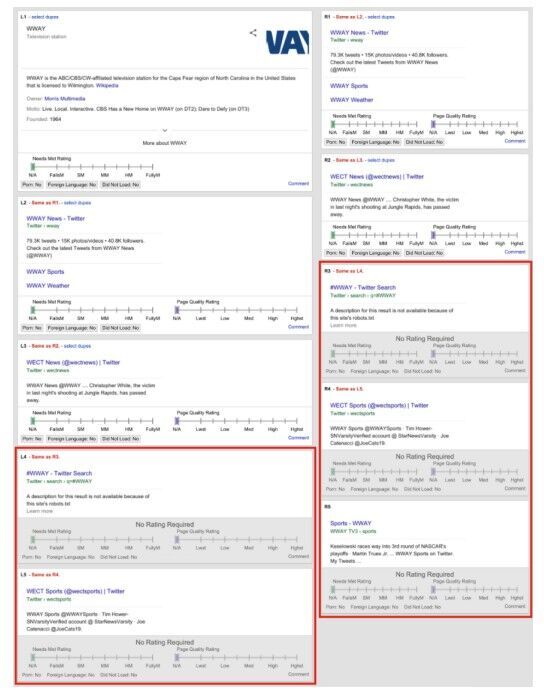Image resolution: width=544 pixels, height=695 pixels.
Task: Open Sports - WWAY result title in R5
Action: pyautogui.click(x=351, y=523)
